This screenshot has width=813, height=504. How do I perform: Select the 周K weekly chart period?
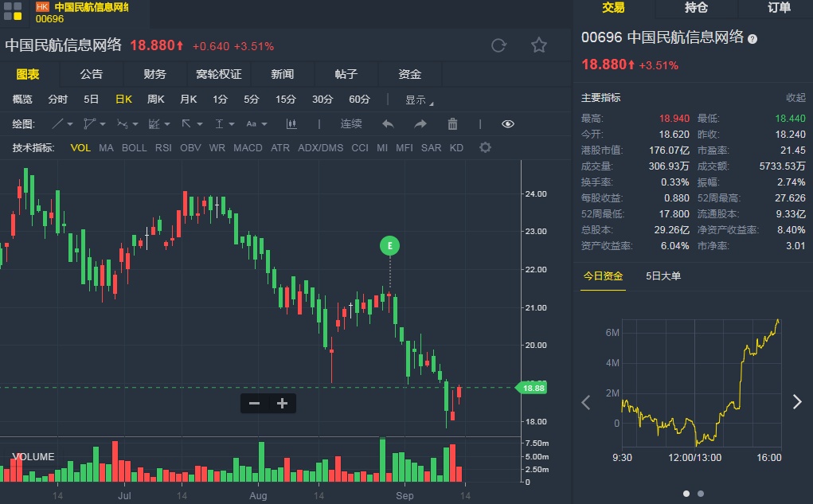(x=155, y=100)
